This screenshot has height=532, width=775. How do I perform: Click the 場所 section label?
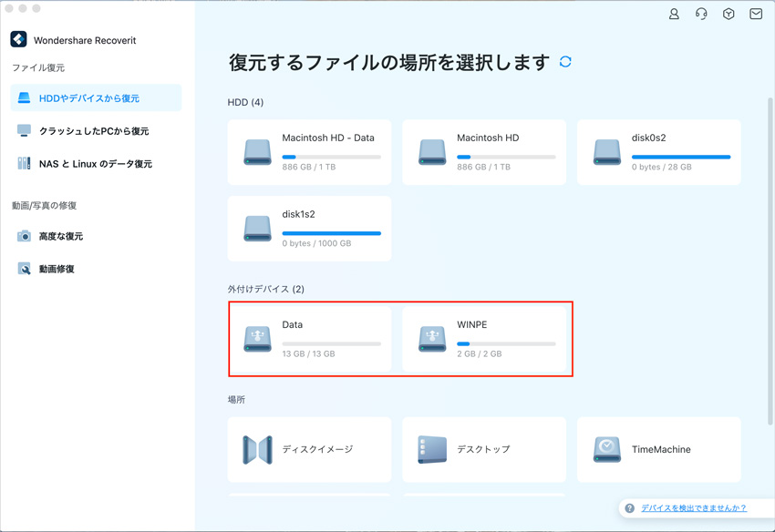[x=236, y=399]
